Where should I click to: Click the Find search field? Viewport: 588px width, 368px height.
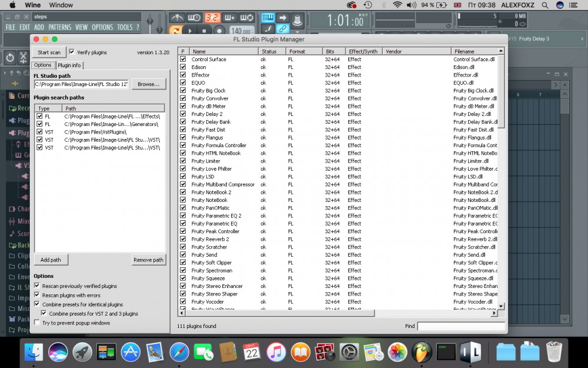(x=461, y=326)
